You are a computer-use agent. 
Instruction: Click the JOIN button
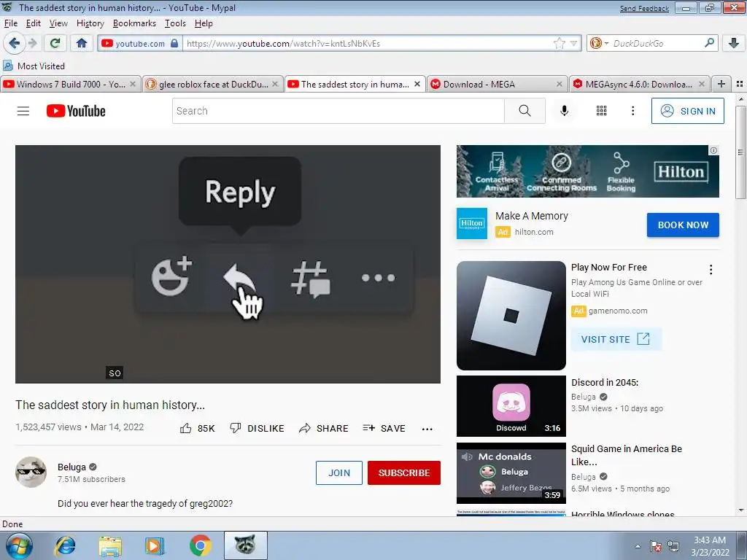click(x=338, y=472)
